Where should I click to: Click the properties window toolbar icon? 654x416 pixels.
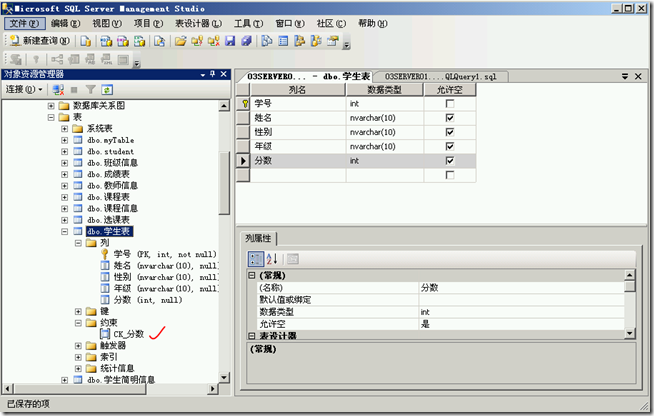333,41
